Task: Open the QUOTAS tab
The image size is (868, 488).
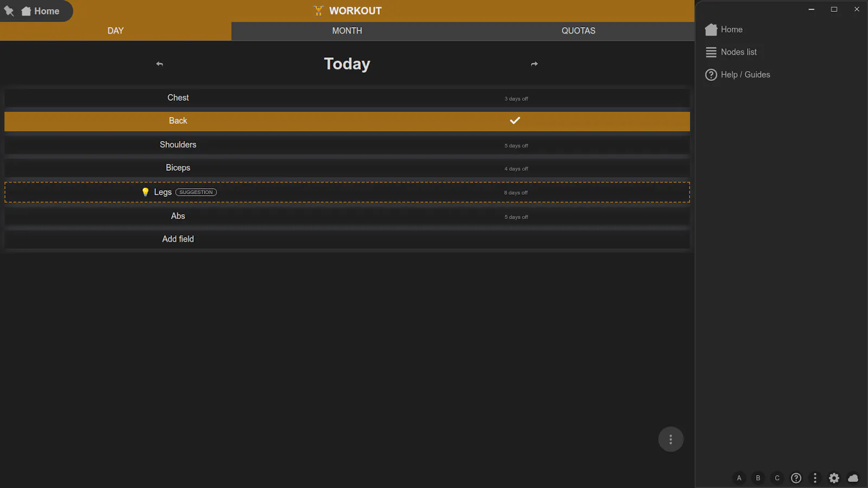Action: (578, 31)
